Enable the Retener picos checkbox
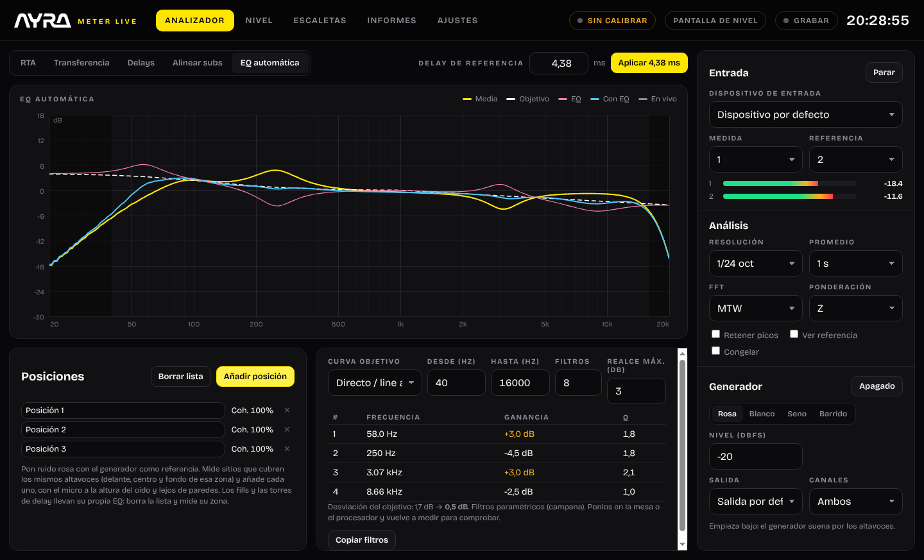The image size is (924, 560). (x=715, y=334)
